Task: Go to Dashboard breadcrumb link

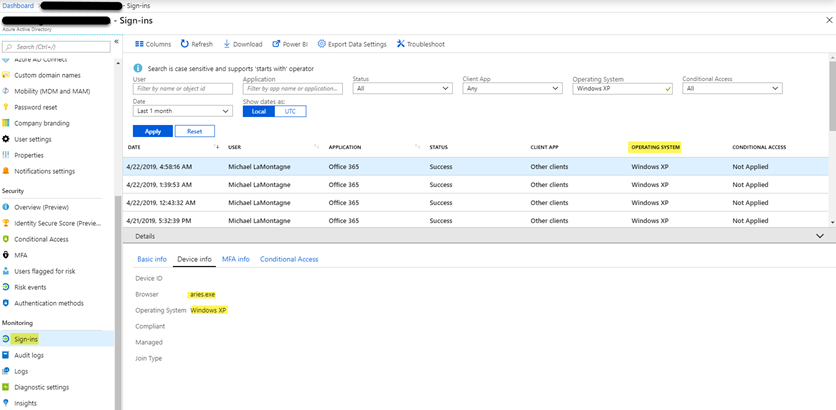Action: point(18,5)
